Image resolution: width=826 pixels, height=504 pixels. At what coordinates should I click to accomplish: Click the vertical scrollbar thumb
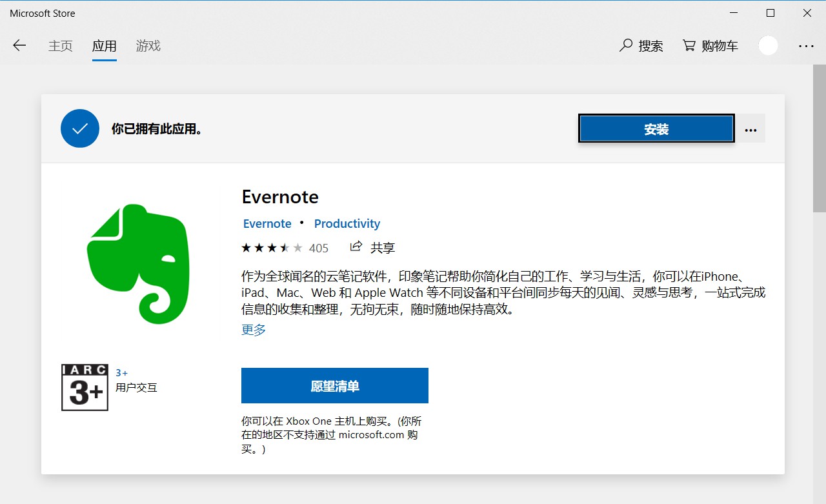[819, 138]
